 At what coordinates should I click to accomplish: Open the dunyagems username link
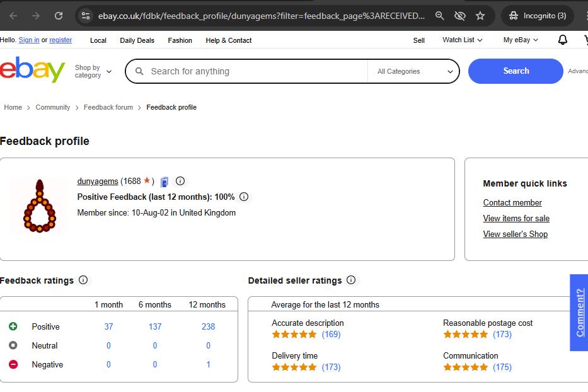(98, 181)
